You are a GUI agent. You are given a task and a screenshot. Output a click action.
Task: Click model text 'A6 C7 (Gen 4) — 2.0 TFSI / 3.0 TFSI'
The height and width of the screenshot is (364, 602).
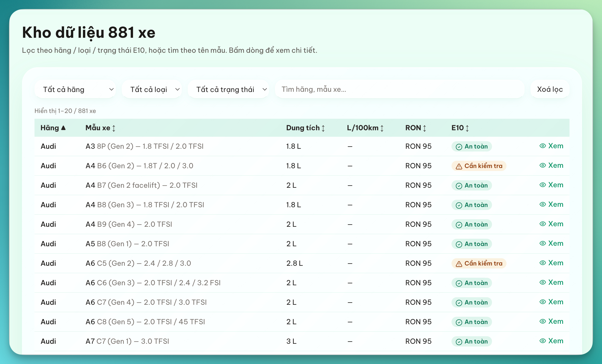pyautogui.click(x=146, y=302)
